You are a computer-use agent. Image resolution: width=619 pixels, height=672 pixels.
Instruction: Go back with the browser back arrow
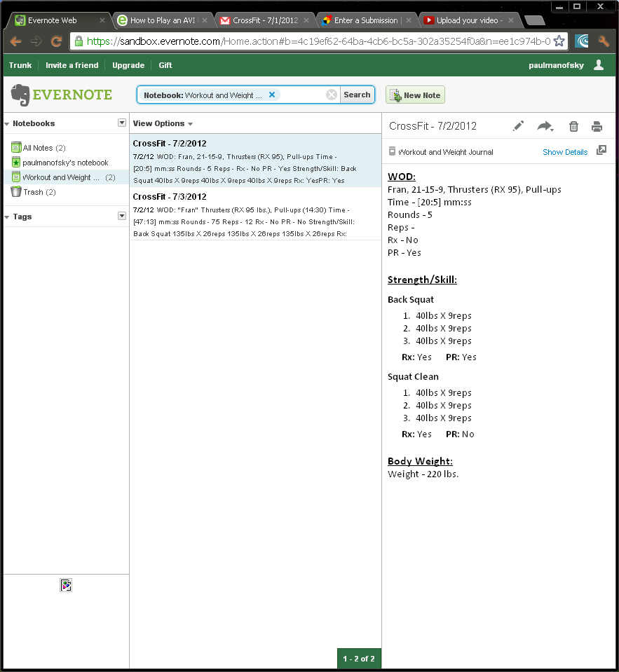(16, 41)
